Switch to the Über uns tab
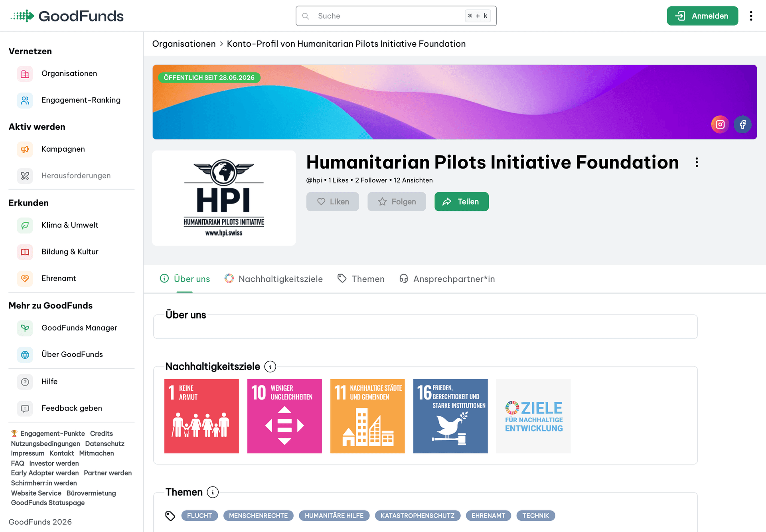This screenshot has height=532, width=766. (x=185, y=279)
